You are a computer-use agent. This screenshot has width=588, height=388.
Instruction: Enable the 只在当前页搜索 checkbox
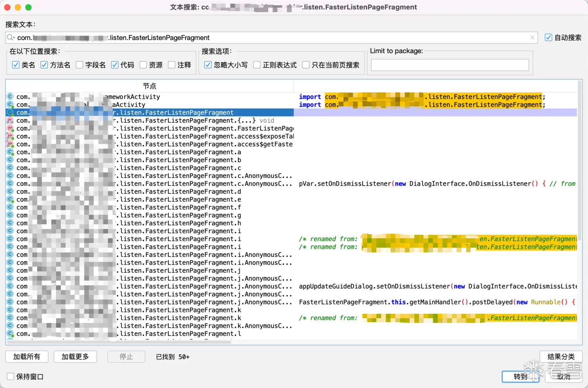tap(306, 65)
